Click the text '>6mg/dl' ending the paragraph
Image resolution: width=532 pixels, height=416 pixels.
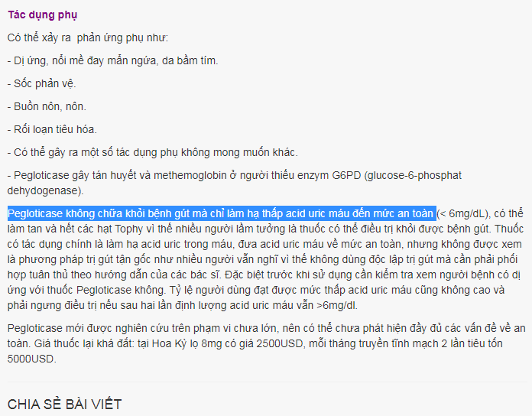click(x=336, y=305)
